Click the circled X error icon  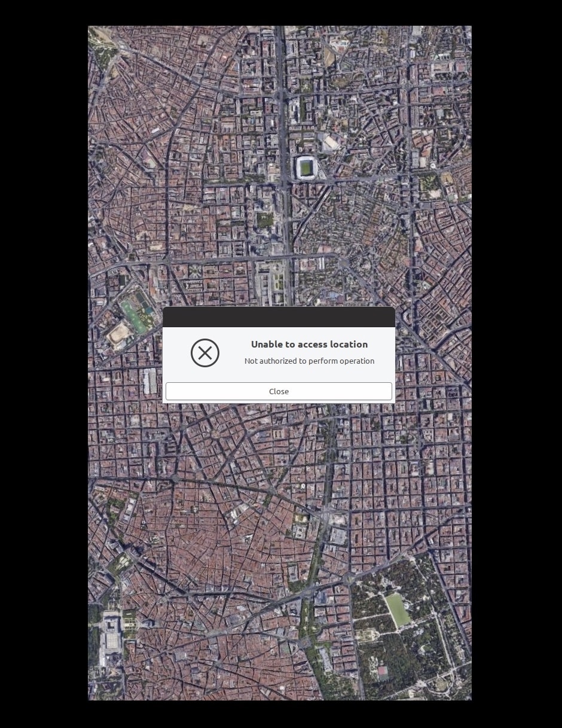tap(205, 353)
